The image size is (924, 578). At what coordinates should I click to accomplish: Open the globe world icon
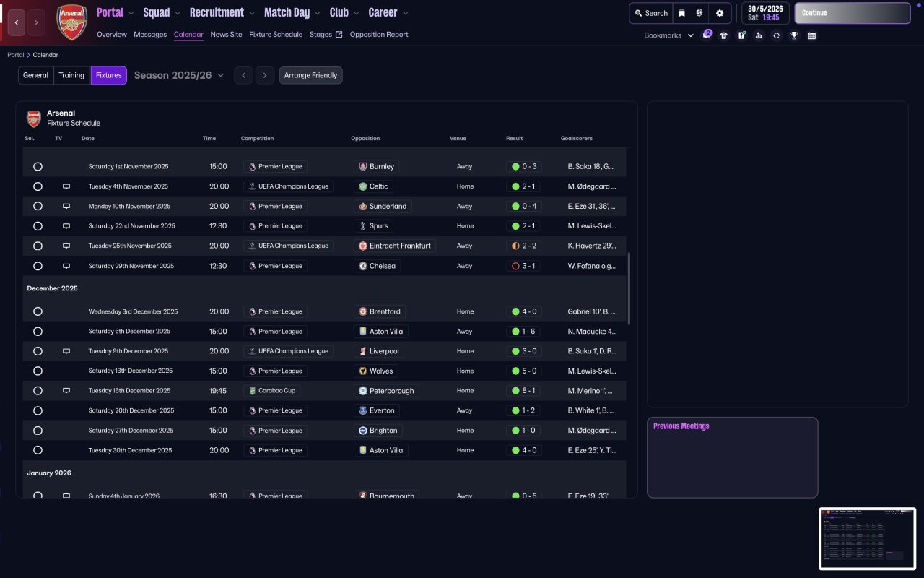pyautogui.click(x=699, y=13)
